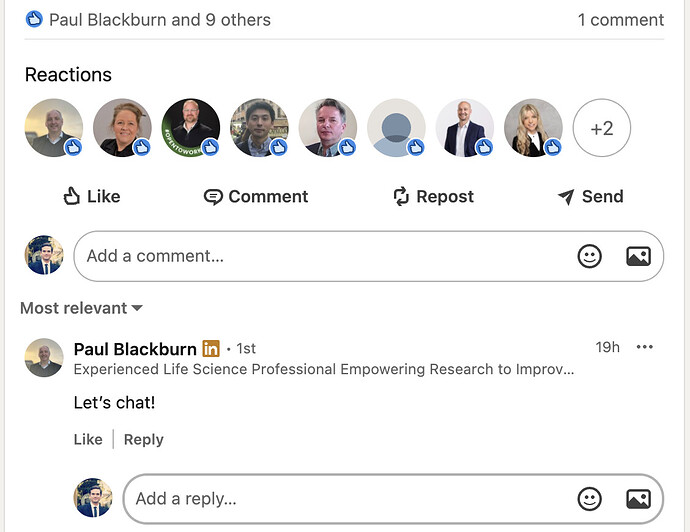Click Paul Blackburn's name on the comment
Screen dimensions: 690x532
pos(135,348)
